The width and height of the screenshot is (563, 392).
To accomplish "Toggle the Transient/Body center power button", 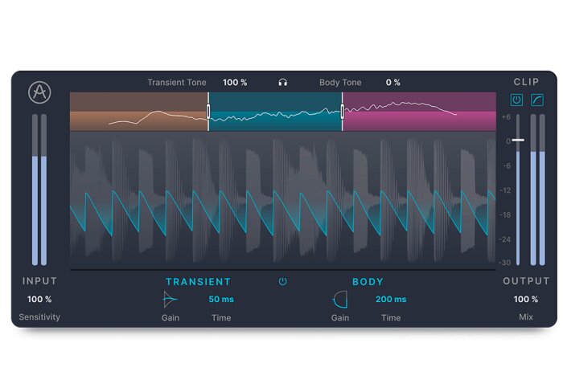I will click(x=283, y=281).
